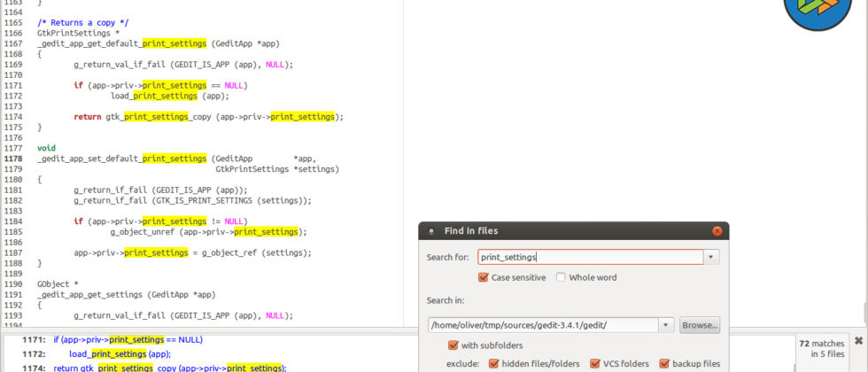Image resolution: width=868 pixels, height=372 pixels.
Task: Click the Find in files titlebar dot icon
Action: tap(431, 231)
